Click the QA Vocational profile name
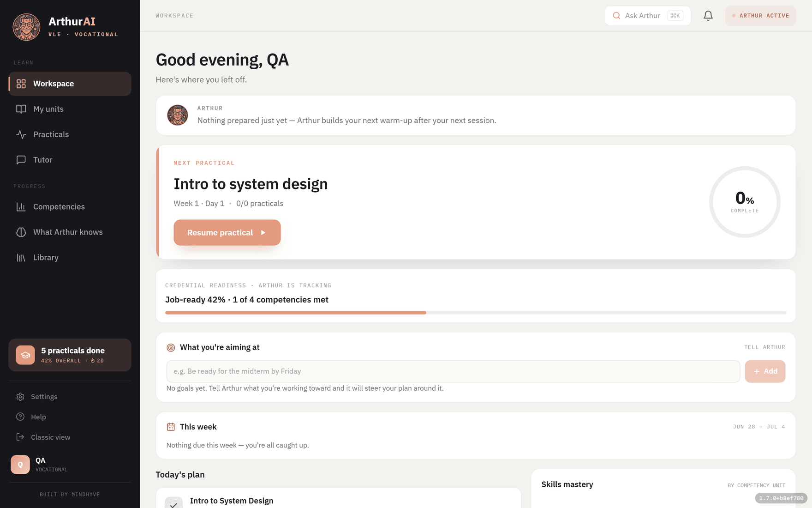 [51, 465]
